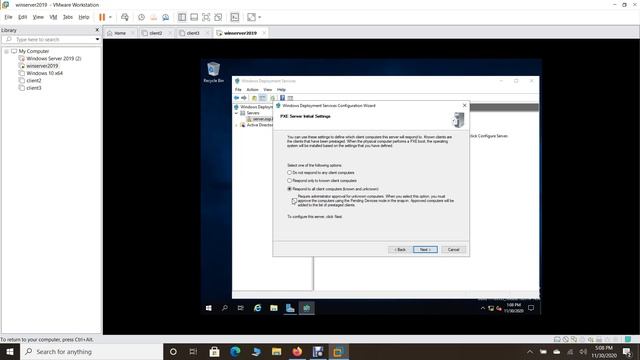Click host search box 'Search for anything'
This screenshot has width=640, height=360.
point(91,351)
